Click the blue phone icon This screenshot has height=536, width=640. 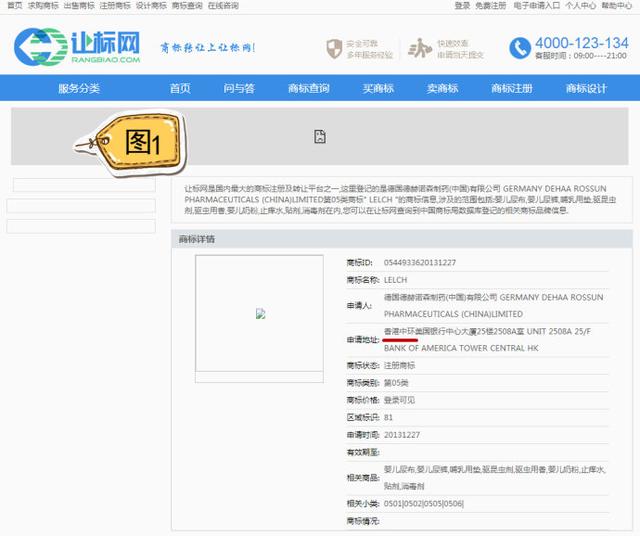pos(520,48)
